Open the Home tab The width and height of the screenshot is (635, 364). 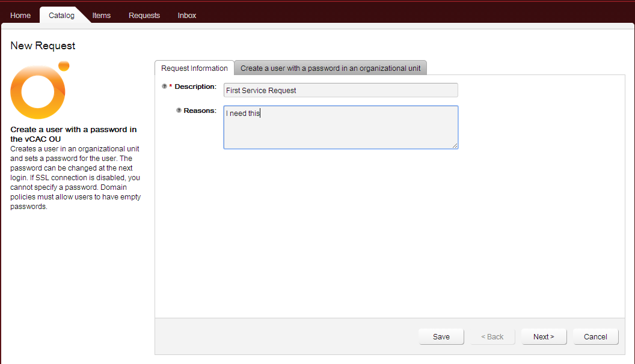pyautogui.click(x=20, y=15)
